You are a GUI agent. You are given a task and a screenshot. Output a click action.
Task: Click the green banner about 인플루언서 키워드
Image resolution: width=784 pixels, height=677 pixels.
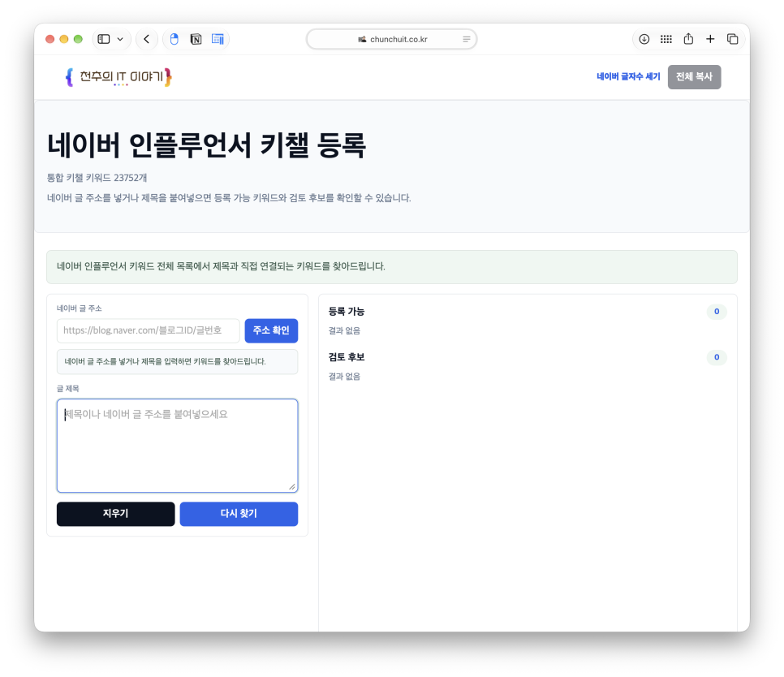[x=391, y=266]
